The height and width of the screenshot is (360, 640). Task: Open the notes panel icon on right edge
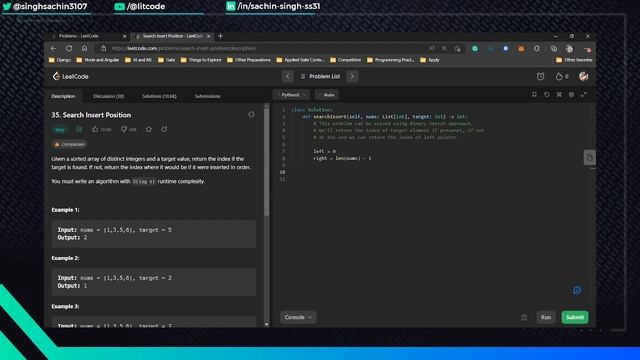(x=589, y=157)
